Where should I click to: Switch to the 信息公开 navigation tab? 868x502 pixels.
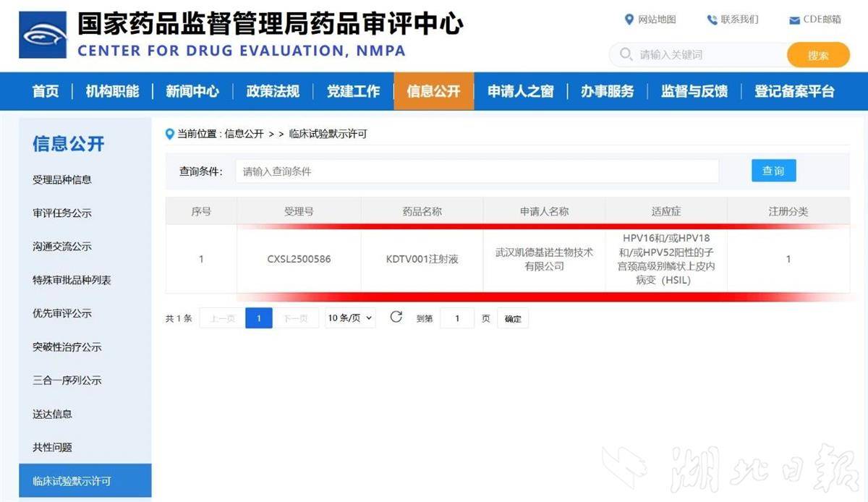coord(433,91)
